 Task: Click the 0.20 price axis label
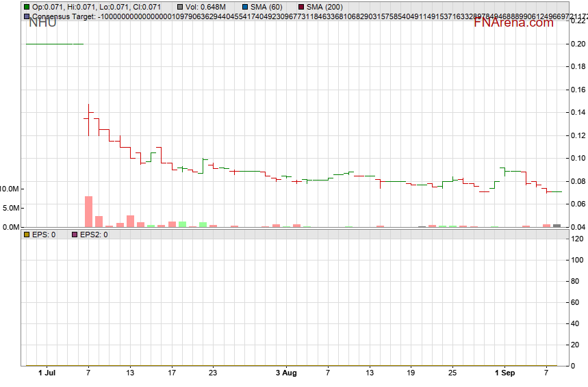point(578,44)
